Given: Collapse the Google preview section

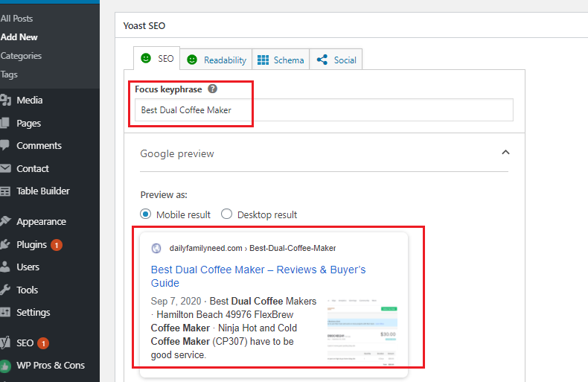Looking at the screenshot, I should click(505, 153).
